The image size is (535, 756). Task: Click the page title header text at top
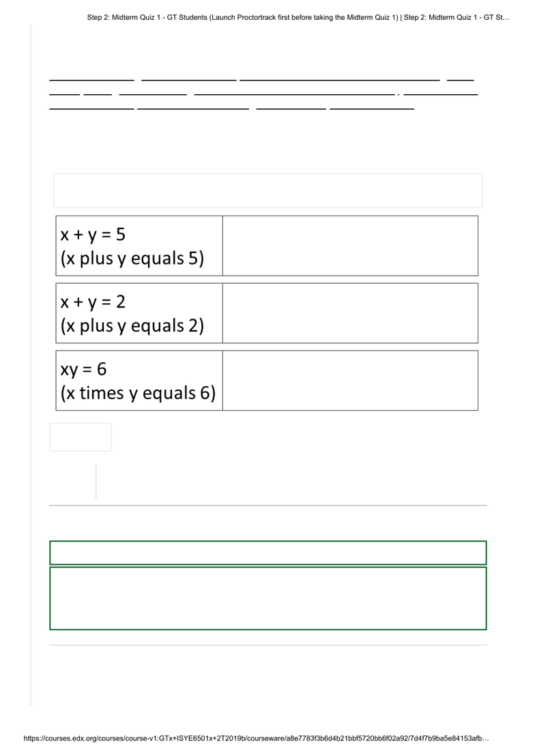[298, 17]
